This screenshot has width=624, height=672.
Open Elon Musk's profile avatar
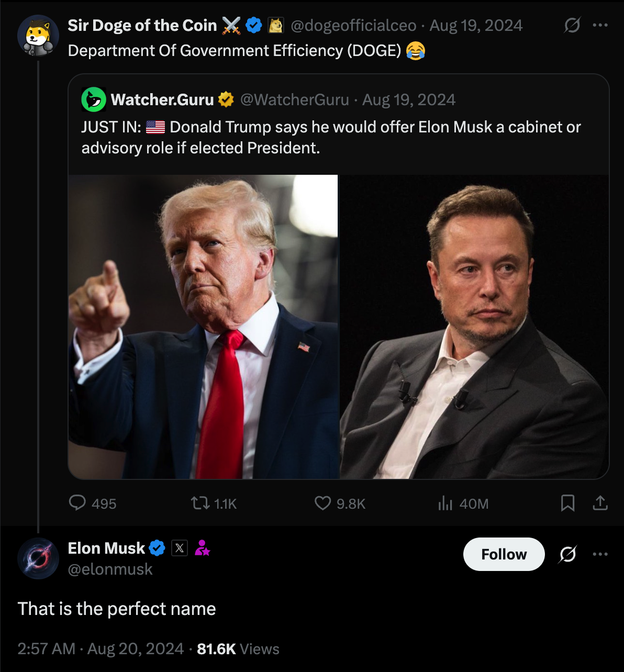click(38, 558)
